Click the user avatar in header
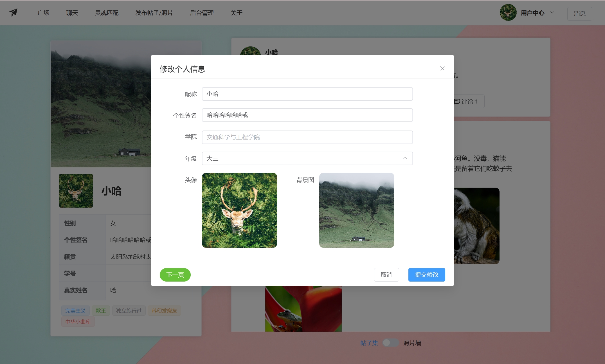The image size is (605, 364). [508, 13]
